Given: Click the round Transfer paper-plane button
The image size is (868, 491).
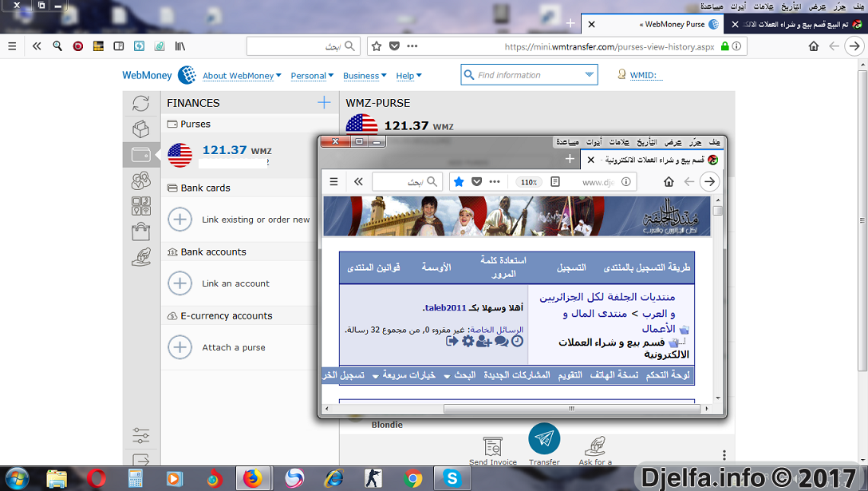Looking at the screenshot, I should tap(544, 439).
